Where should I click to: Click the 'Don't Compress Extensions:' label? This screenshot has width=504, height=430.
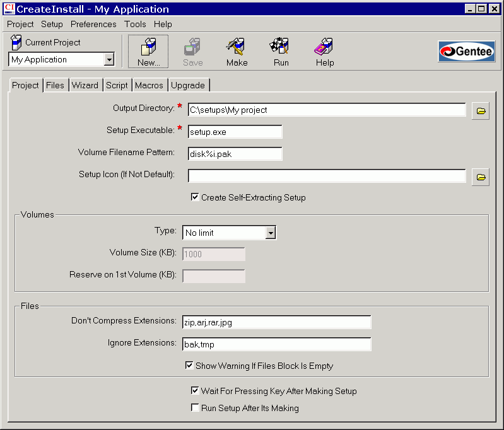(124, 320)
